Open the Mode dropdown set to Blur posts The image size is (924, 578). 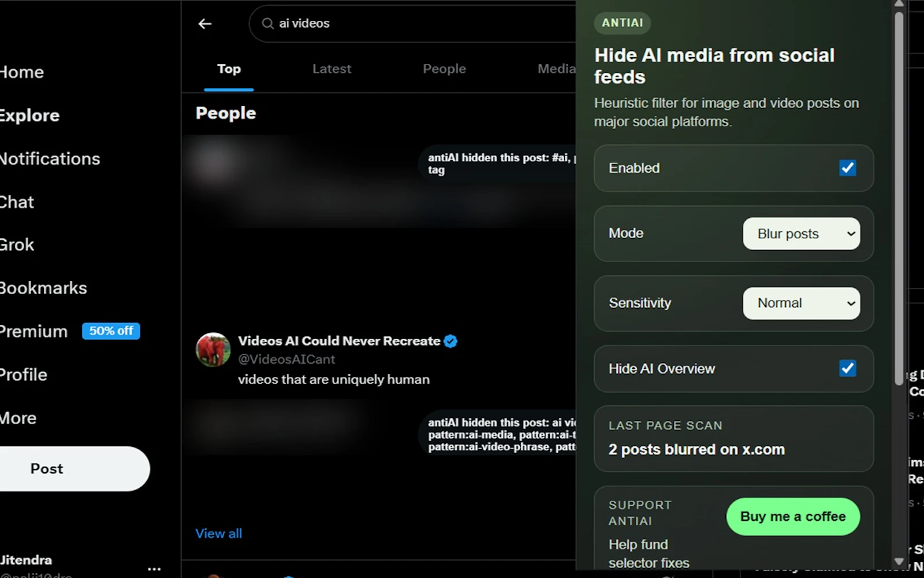[x=801, y=234]
